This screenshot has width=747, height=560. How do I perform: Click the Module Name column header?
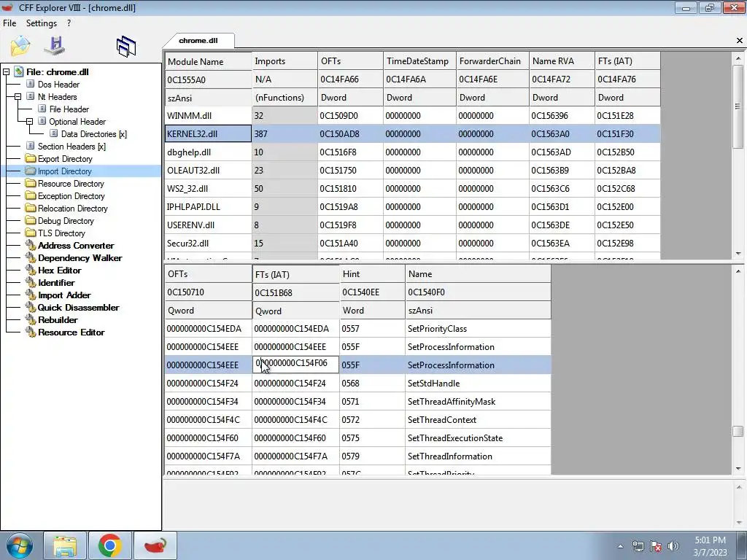pyautogui.click(x=208, y=61)
